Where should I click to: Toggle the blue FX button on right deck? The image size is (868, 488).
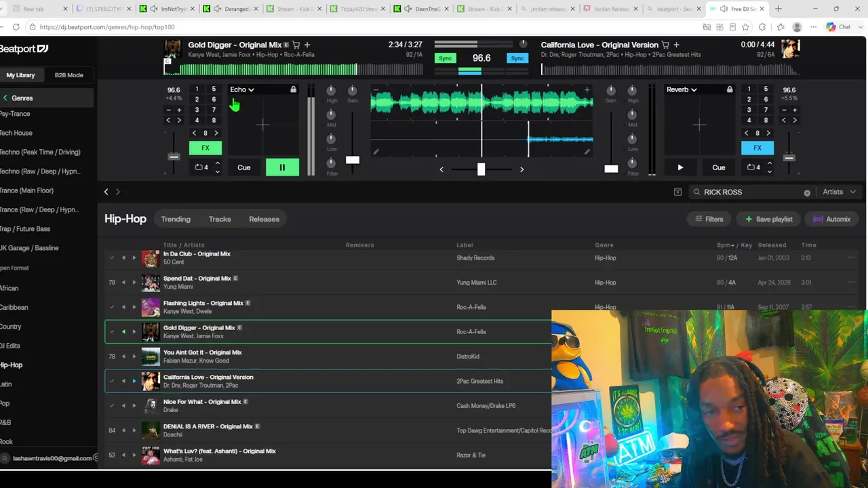(757, 148)
